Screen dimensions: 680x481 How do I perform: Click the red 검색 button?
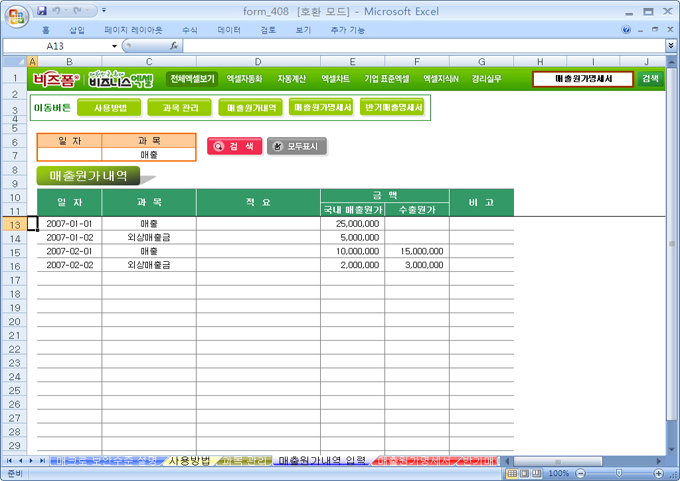point(234,146)
